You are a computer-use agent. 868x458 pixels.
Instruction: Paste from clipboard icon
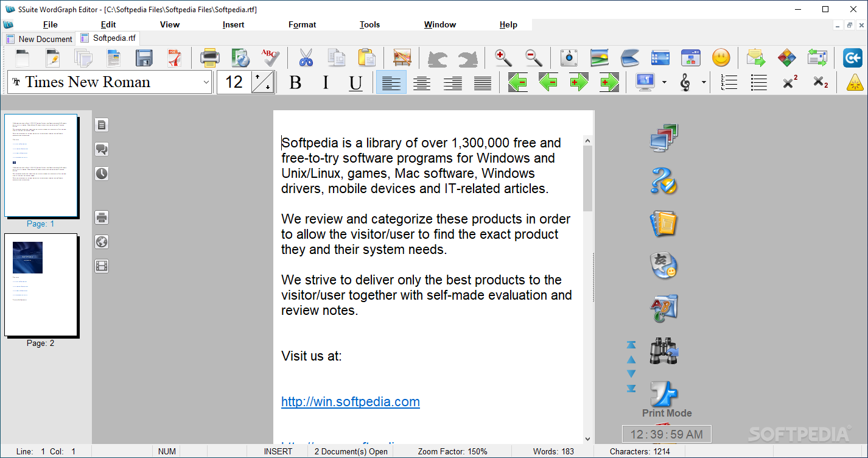point(366,58)
